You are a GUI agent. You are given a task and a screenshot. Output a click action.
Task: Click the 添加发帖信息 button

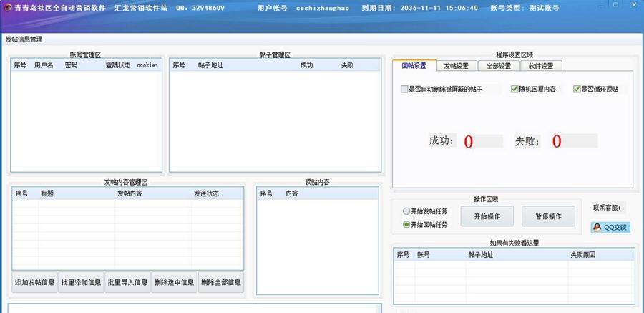34,283
